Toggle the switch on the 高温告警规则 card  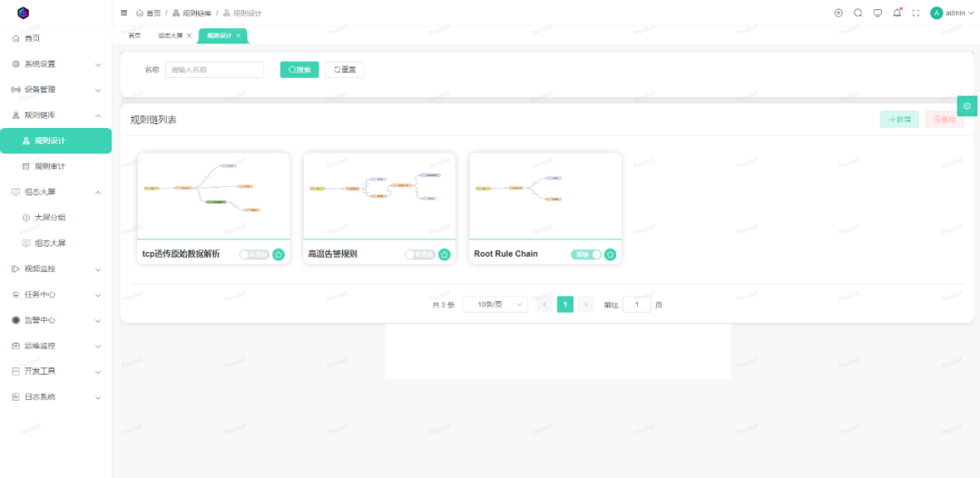pyautogui.click(x=420, y=254)
